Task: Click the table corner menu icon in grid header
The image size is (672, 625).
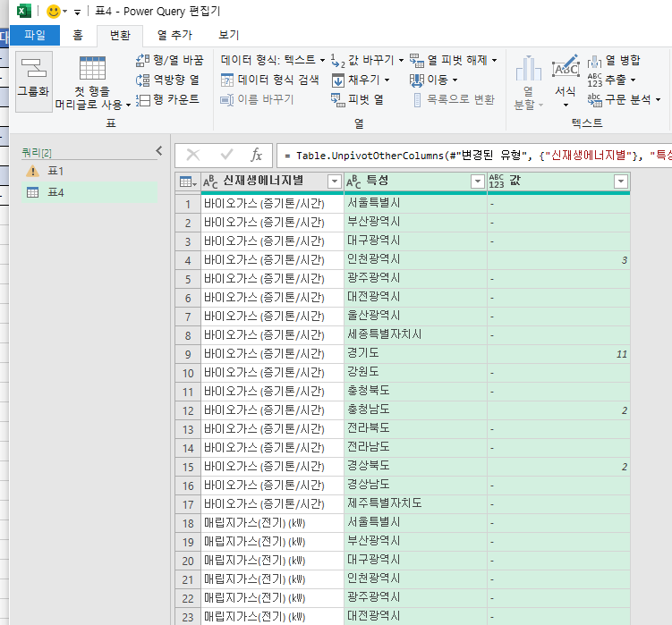Action: click(x=188, y=182)
